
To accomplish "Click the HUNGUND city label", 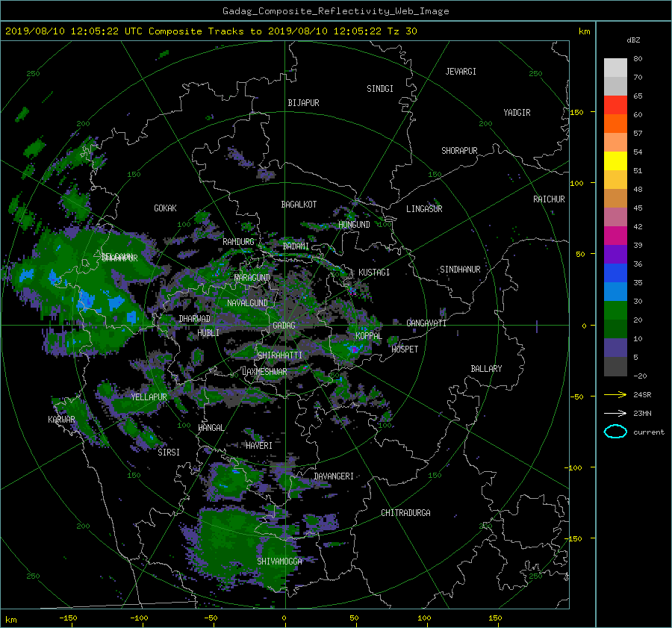I will (354, 225).
